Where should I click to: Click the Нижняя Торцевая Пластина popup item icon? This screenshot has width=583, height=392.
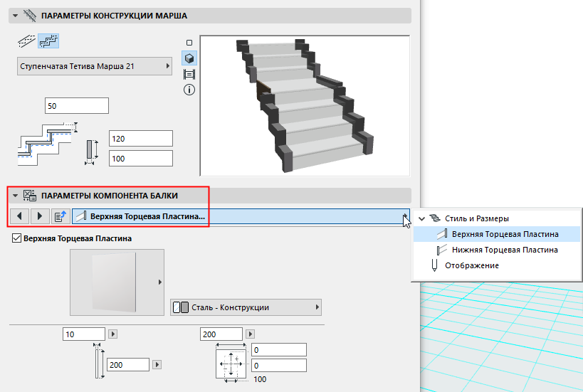442,250
